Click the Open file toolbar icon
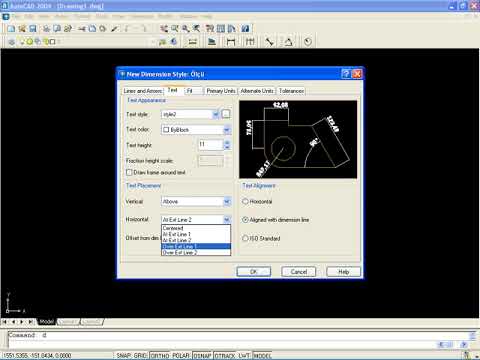This screenshot has width=480, height=360. click(22, 29)
